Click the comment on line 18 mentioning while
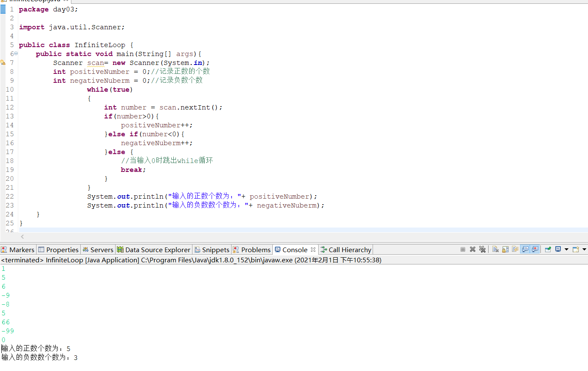The width and height of the screenshot is (588, 371). point(167,160)
